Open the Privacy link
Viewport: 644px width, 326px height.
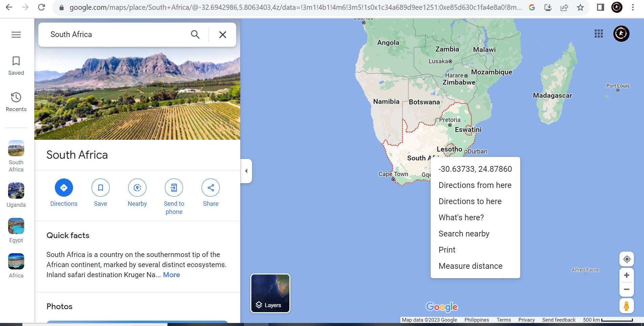click(527, 320)
